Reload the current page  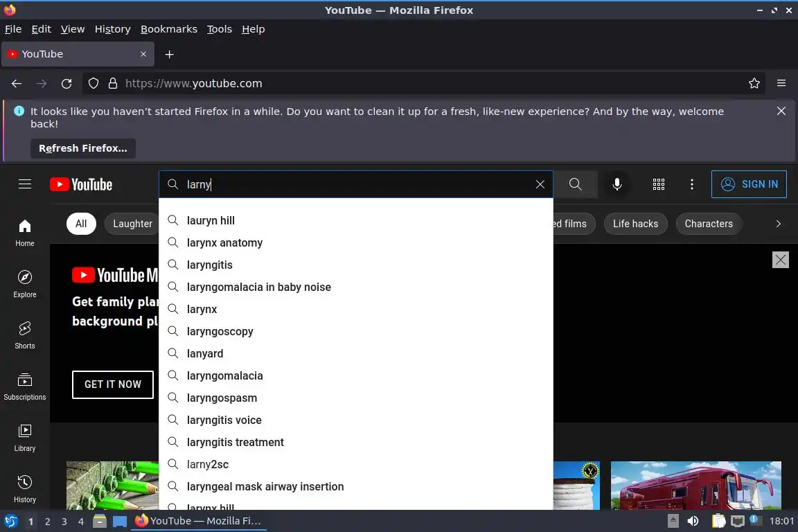(66, 84)
